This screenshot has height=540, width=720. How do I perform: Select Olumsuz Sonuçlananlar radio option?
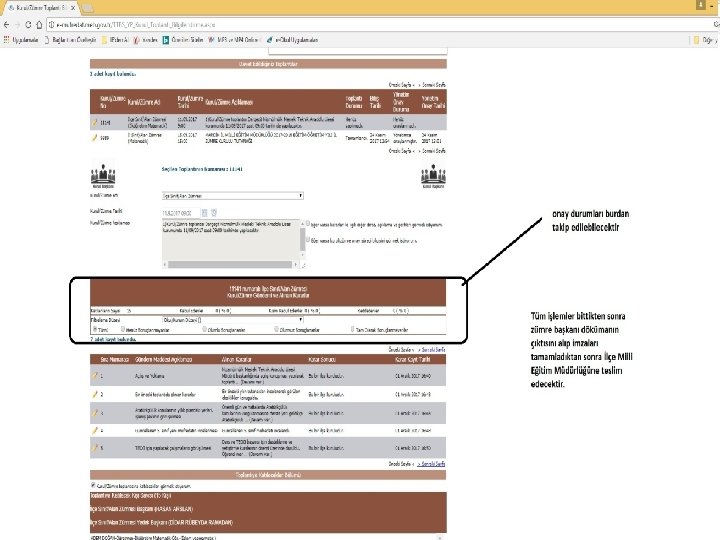(x=276, y=329)
